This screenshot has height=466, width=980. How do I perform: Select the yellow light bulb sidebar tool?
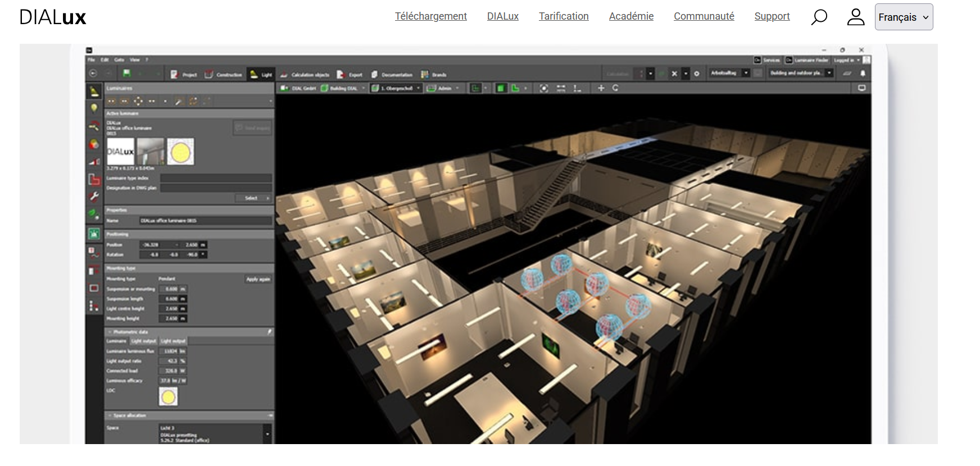tap(94, 108)
